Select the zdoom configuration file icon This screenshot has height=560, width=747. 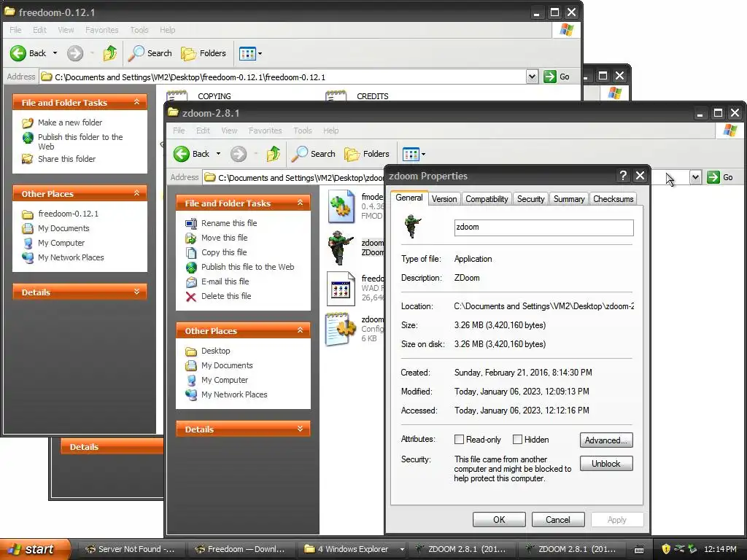[x=341, y=329]
